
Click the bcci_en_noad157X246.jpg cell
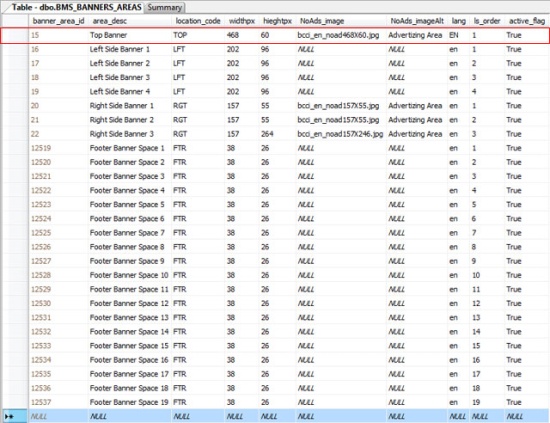pos(341,134)
